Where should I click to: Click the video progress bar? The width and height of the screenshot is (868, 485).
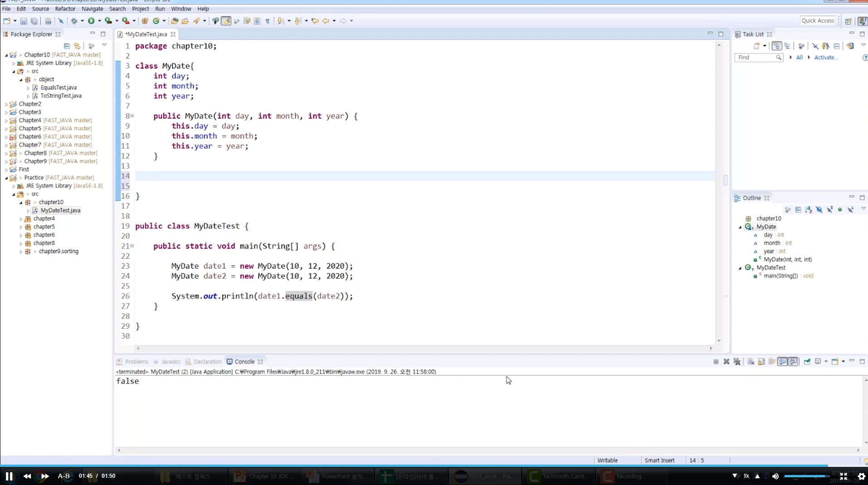click(434, 465)
